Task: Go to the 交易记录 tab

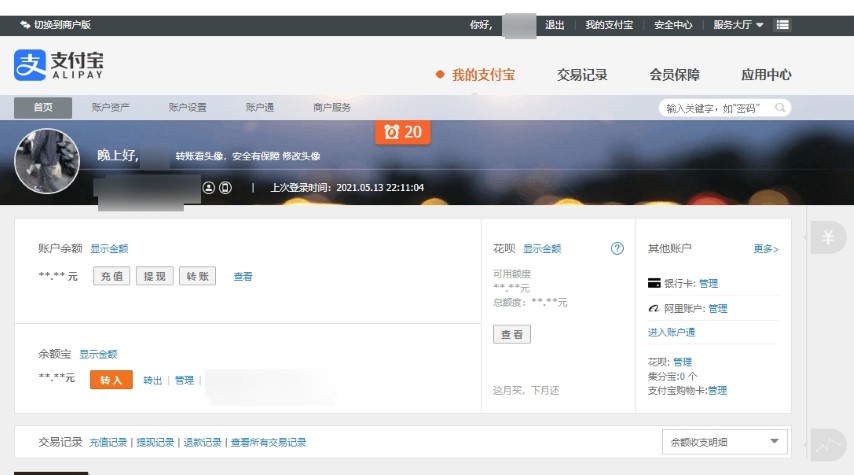Action: (x=582, y=75)
